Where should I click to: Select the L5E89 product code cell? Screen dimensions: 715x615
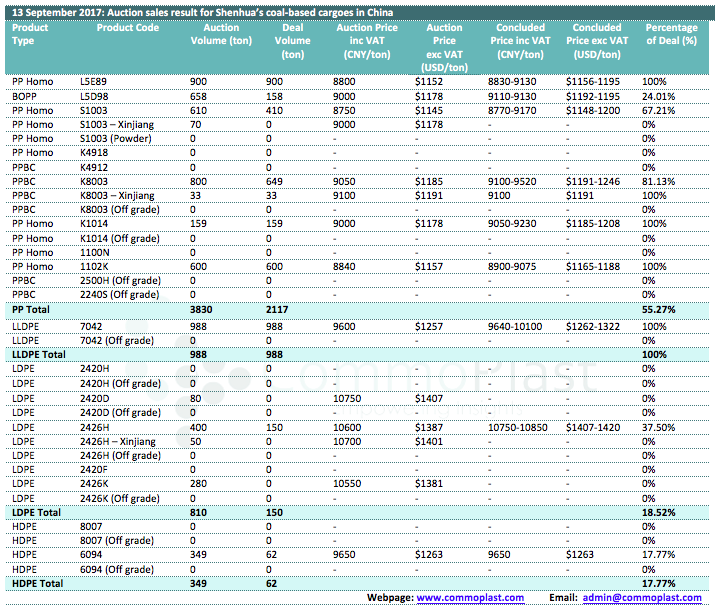[x=94, y=80]
